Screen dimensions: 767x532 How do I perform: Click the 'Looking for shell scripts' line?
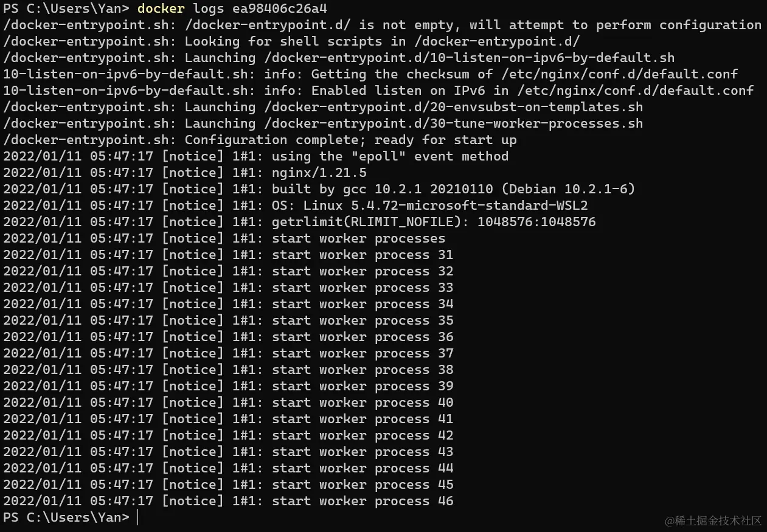tap(291, 41)
